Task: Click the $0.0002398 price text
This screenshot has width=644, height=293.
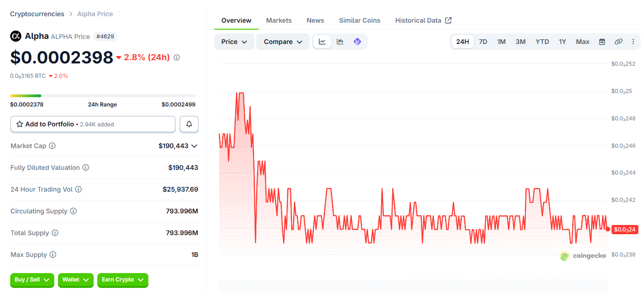Action: [62, 57]
